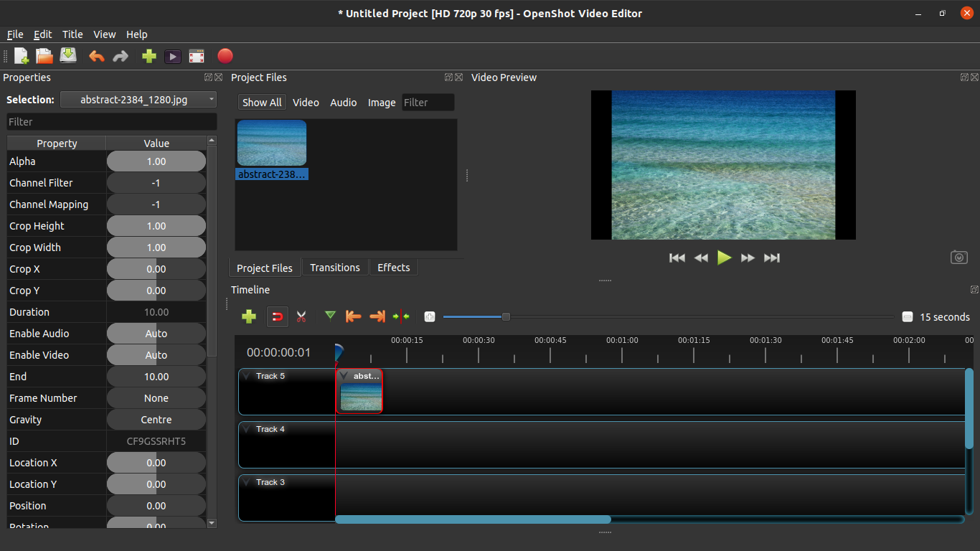980x551 pixels.
Task: Expand the clip menu arrow on the timeline clip
Action: pyautogui.click(x=343, y=375)
